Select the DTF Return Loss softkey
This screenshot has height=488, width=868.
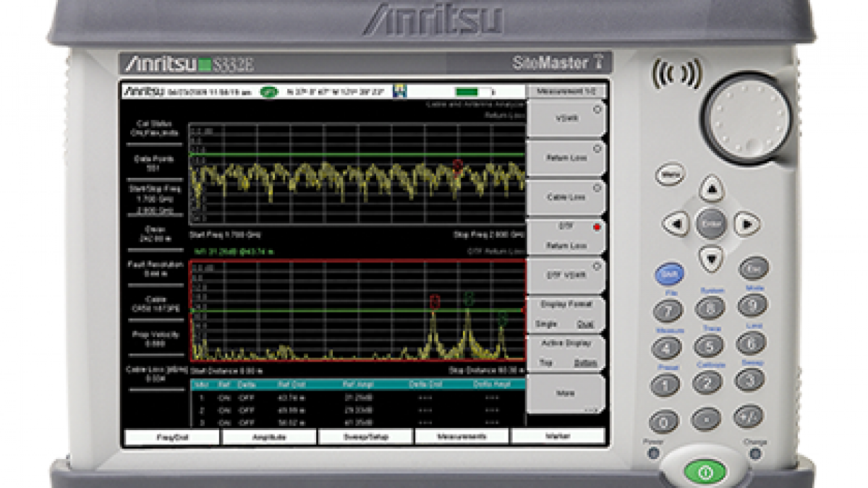[x=566, y=236]
